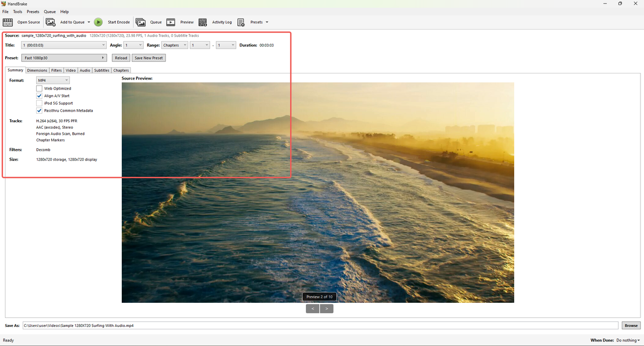Expand the Format MP4 dropdown
The width and height of the screenshot is (644, 346).
click(53, 80)
